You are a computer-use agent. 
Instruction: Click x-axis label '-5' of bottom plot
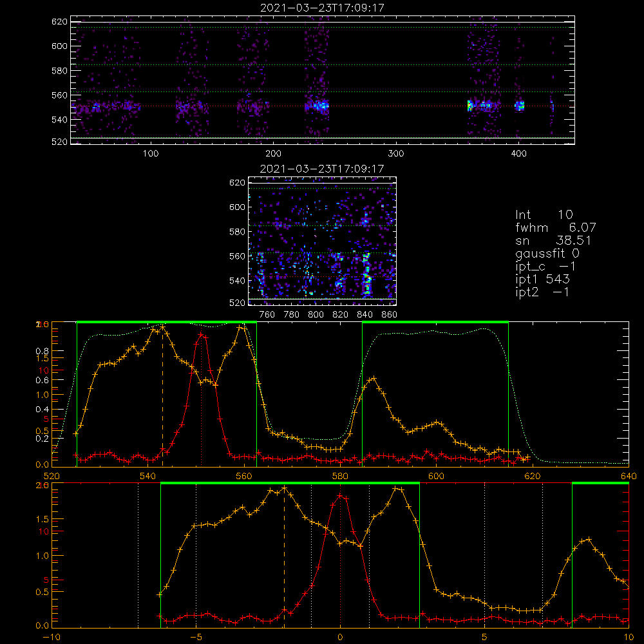(x=196, y=638)
